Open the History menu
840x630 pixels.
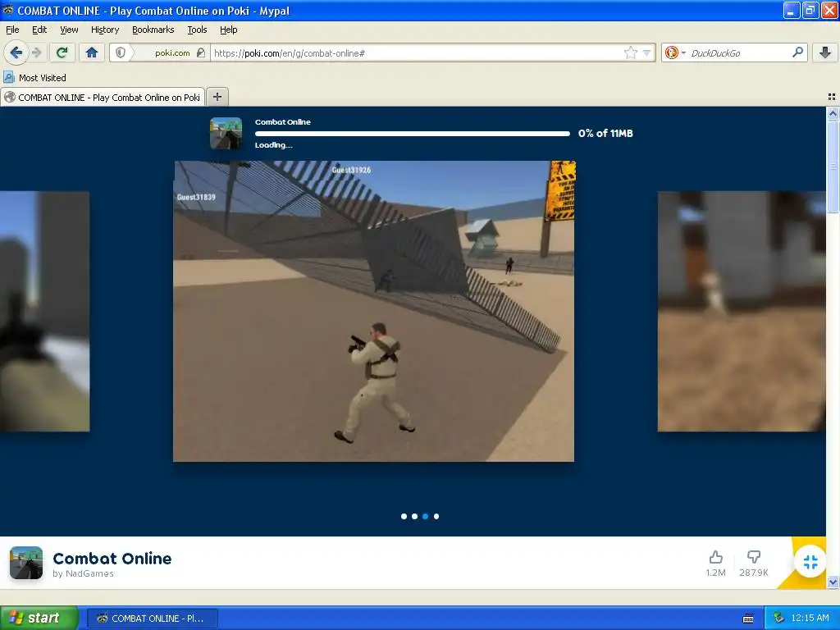104,30
